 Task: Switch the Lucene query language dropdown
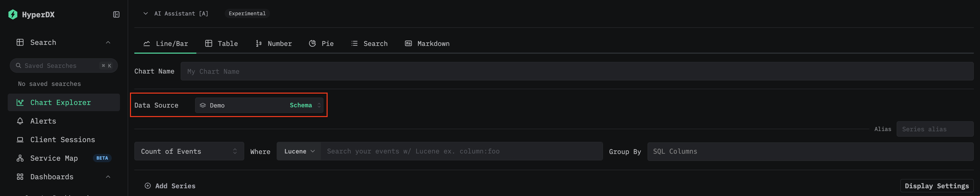coord(299,151)
